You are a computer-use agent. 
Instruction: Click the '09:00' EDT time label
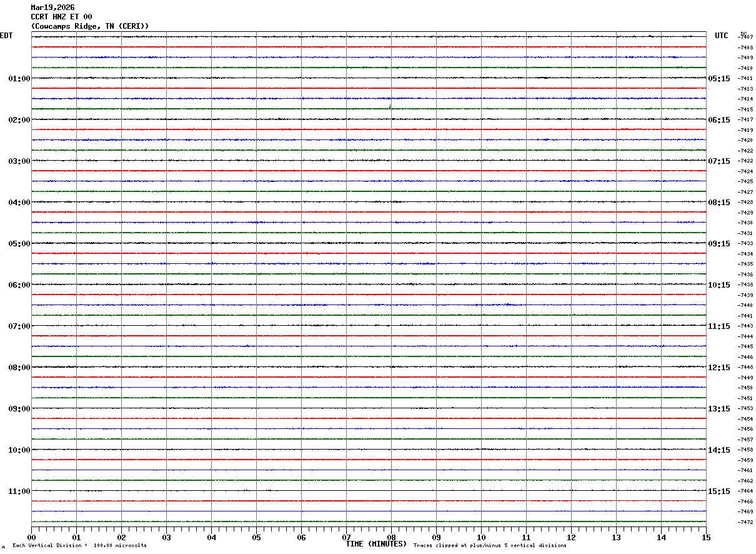(x=19, y=409)
